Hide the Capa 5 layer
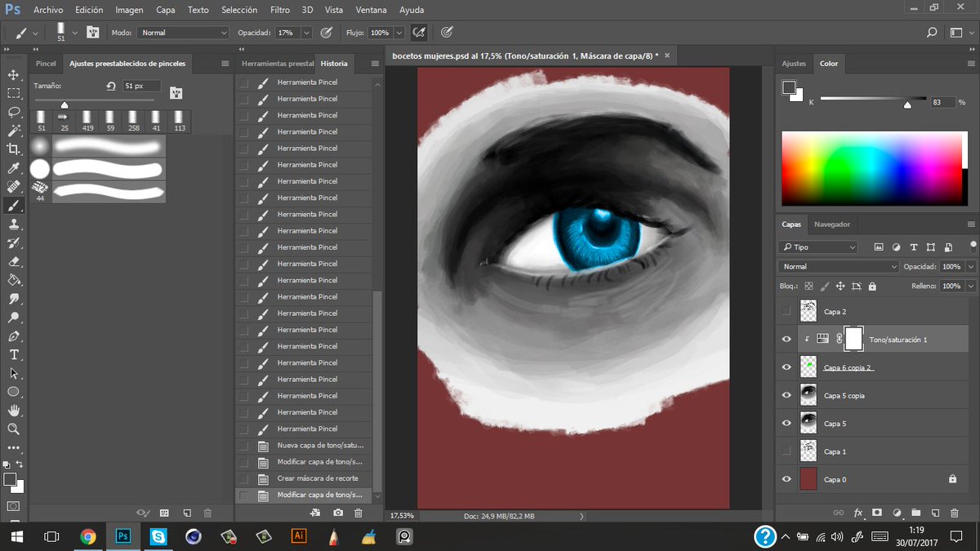This screenshot has height=551, width=980. click(786, 423)
